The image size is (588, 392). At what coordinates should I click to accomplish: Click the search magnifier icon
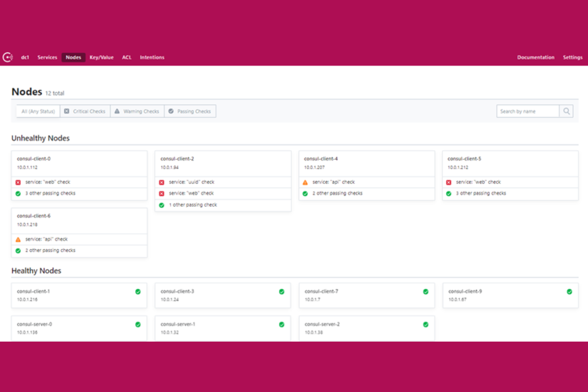pyautogui.click(x=567, y=111)
